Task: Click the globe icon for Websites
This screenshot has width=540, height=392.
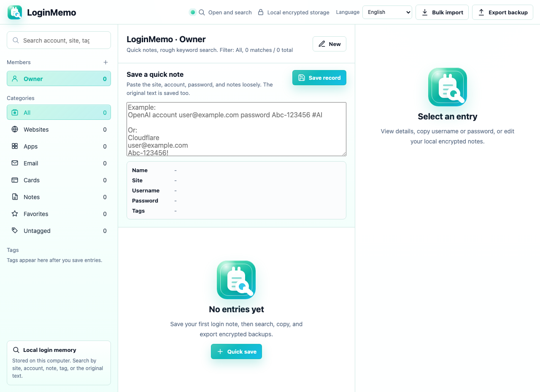Action: pyautogui.click(x=15, y=129)
